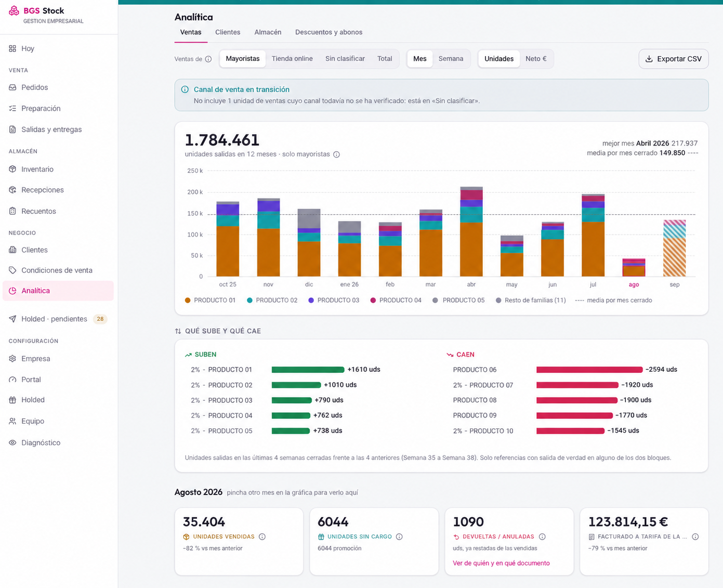
Task: Open the Clientes analytics tab
Action: coord(228,32)
